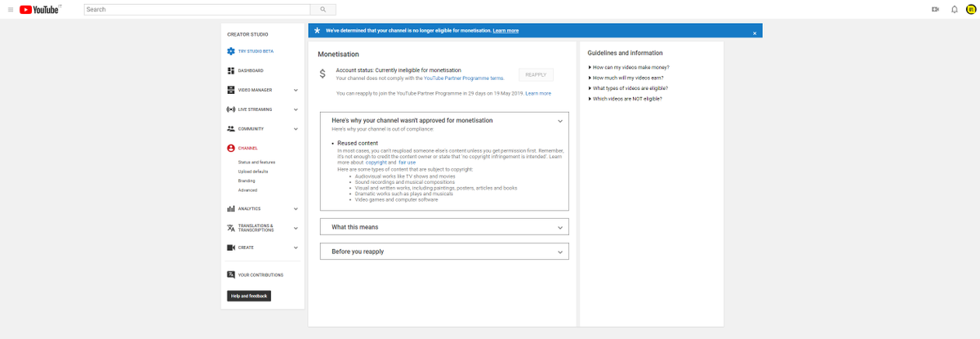Viewport: 980px width, 339px height.
Task: Click the Monetisation heading
Action: (x=338, y=54)
